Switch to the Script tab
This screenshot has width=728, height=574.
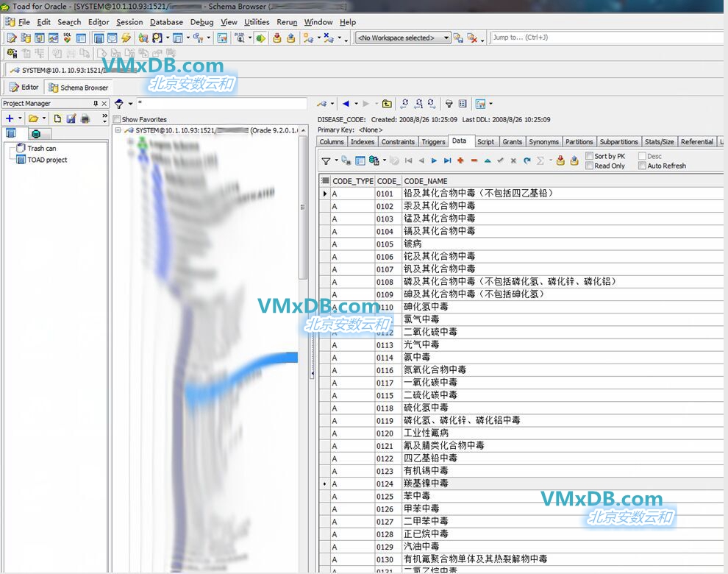[x=485, y=142]
